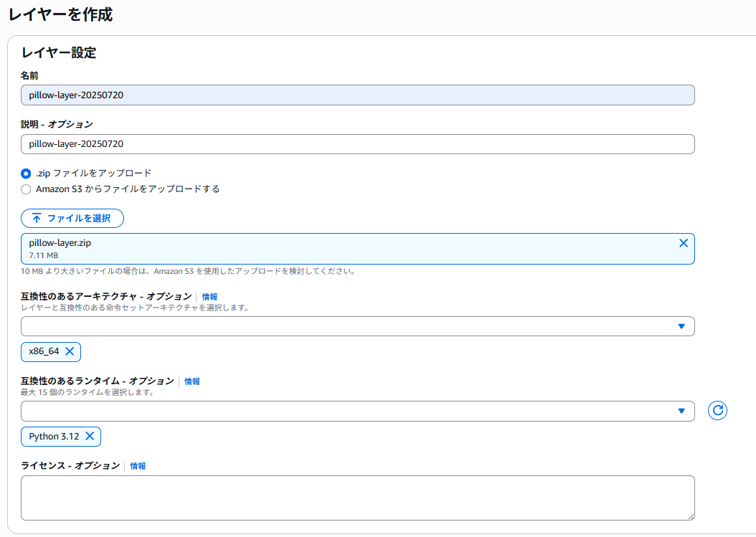Image resolution: width=756 pixels, height=537 pixels.
Task: Click the Python 3.12 tag label
Action: tap(54, 436)
